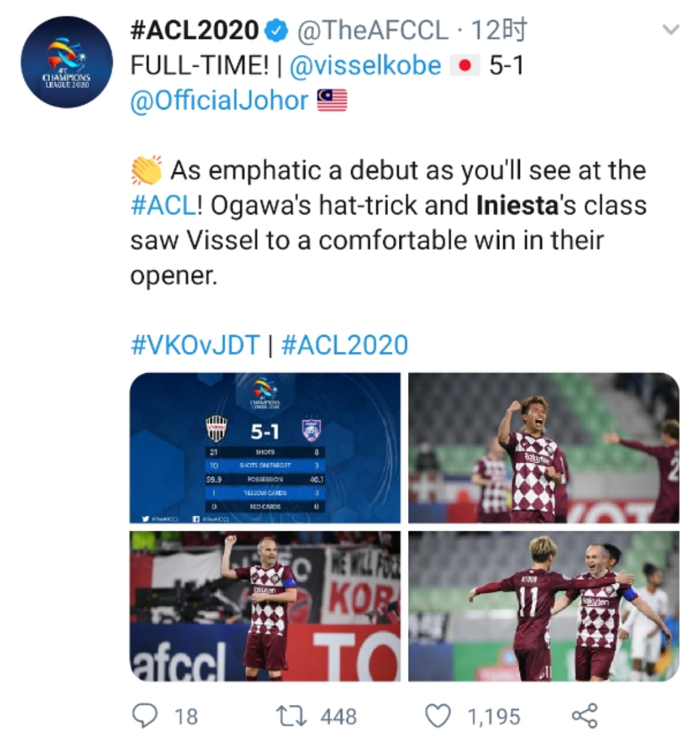700x740 pixels.
Task: Open photo of number 11 hugging teammate
Action: pyautogui.click(x=543, y=606)
